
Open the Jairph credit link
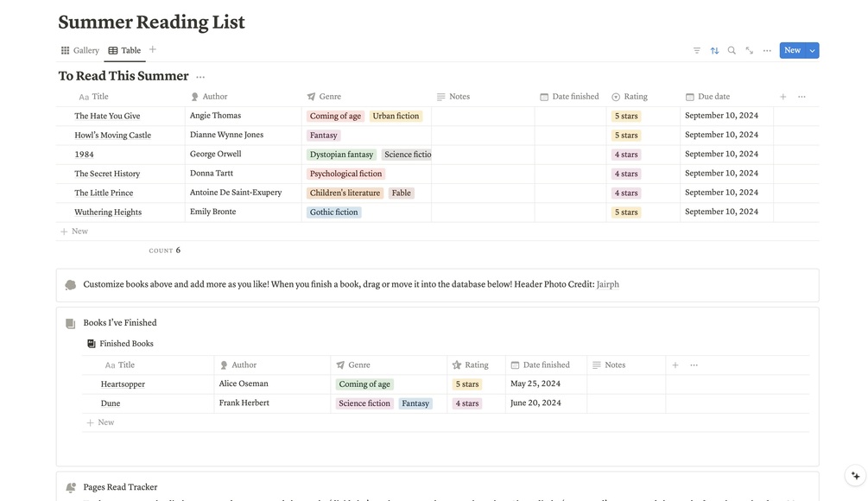tap(608, 284)
